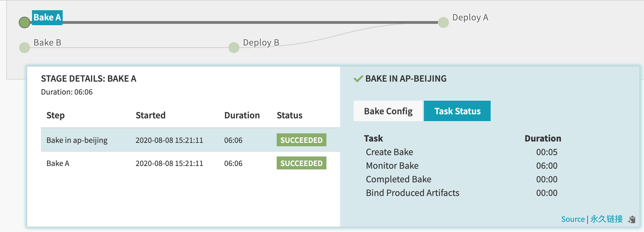Select the Deploy A stage label
This screenshot has width=644, height=232.
[470, 17]
